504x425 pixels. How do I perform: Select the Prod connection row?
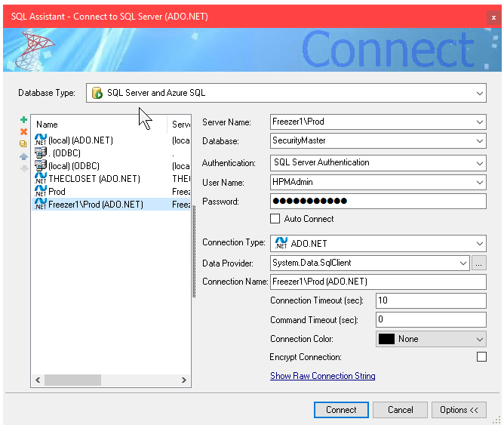(x=111, y=192)
